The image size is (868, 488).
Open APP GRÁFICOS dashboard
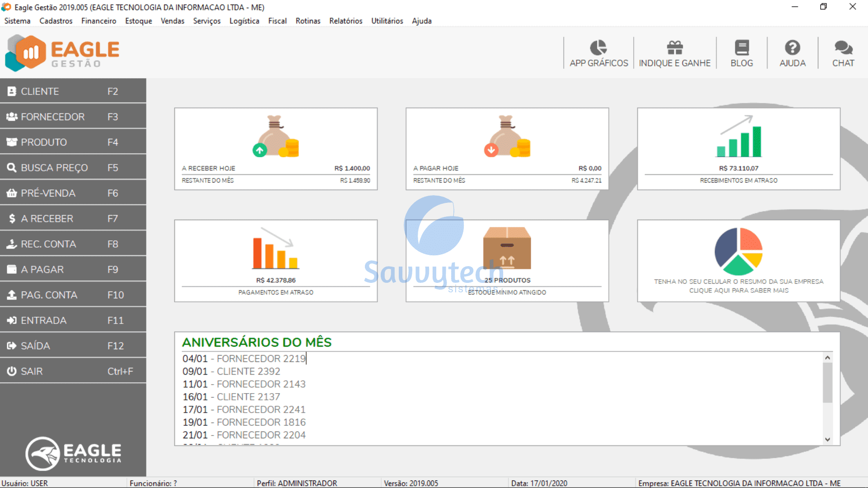tap(598, 52)
